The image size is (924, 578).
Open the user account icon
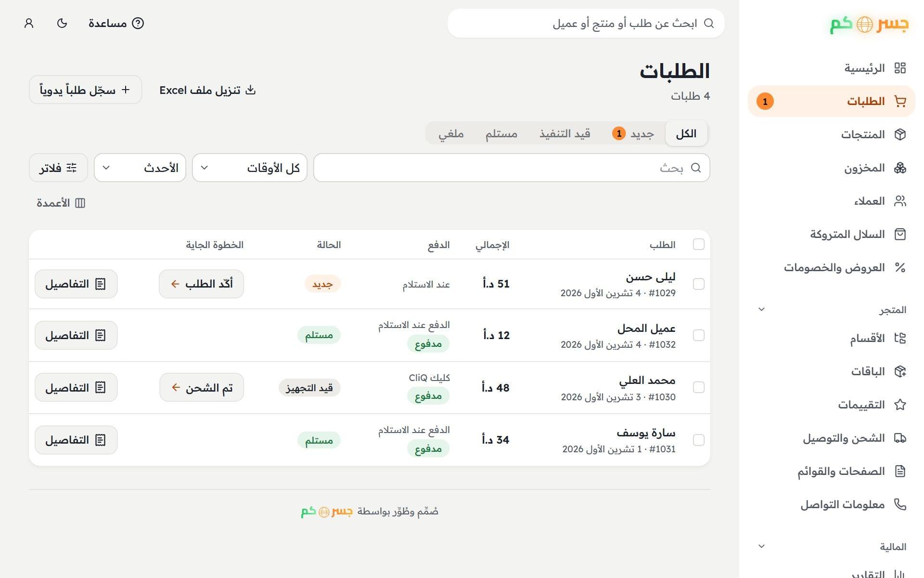tap(29, 23)
